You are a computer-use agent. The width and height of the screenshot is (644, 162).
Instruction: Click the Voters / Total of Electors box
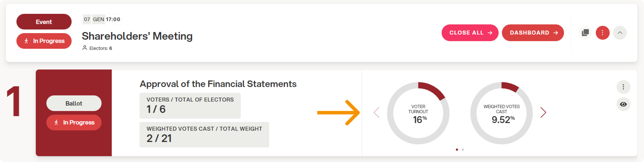coord(190,106)
